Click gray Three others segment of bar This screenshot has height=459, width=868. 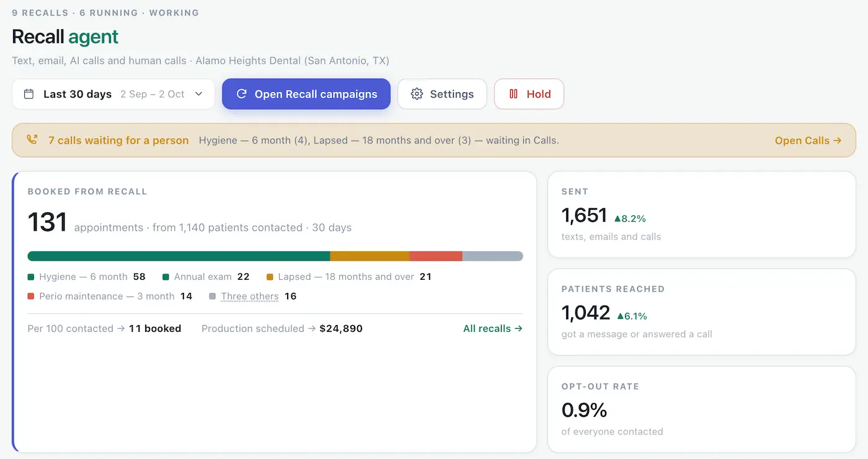coord(493,256)
